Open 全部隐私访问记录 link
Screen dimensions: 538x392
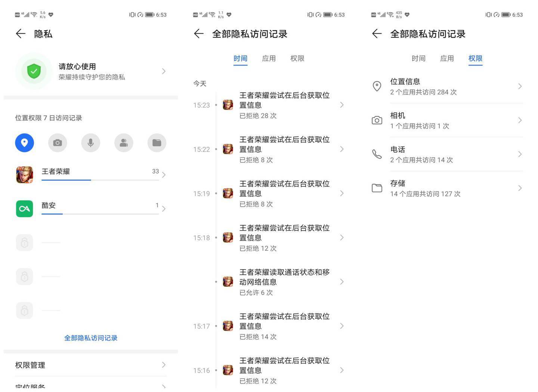90,338
